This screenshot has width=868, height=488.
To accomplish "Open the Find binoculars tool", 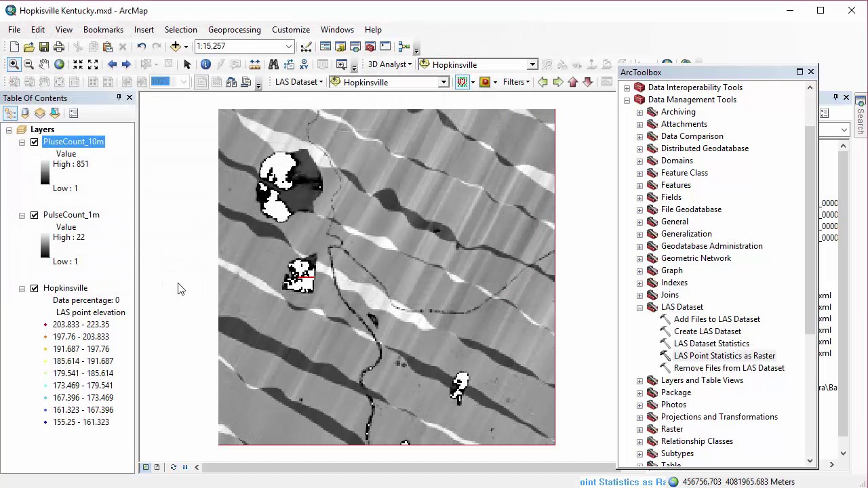I will 273,64.
